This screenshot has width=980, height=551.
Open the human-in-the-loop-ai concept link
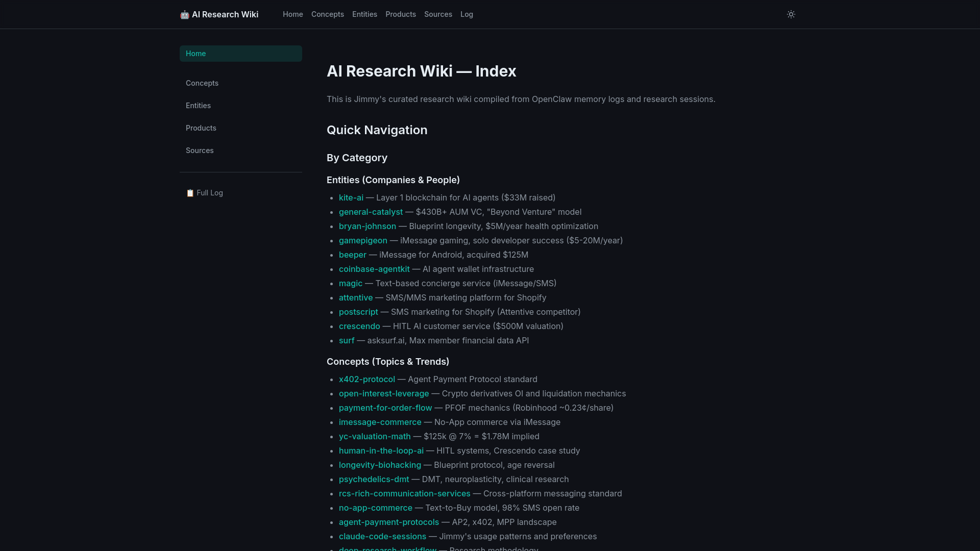[381, 450]
